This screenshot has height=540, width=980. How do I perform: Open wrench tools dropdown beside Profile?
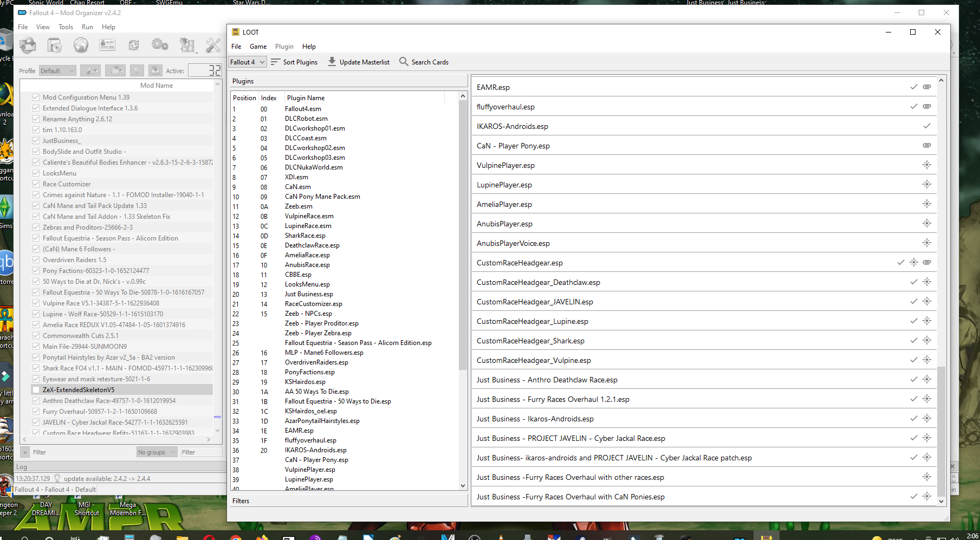click(90, 70)
